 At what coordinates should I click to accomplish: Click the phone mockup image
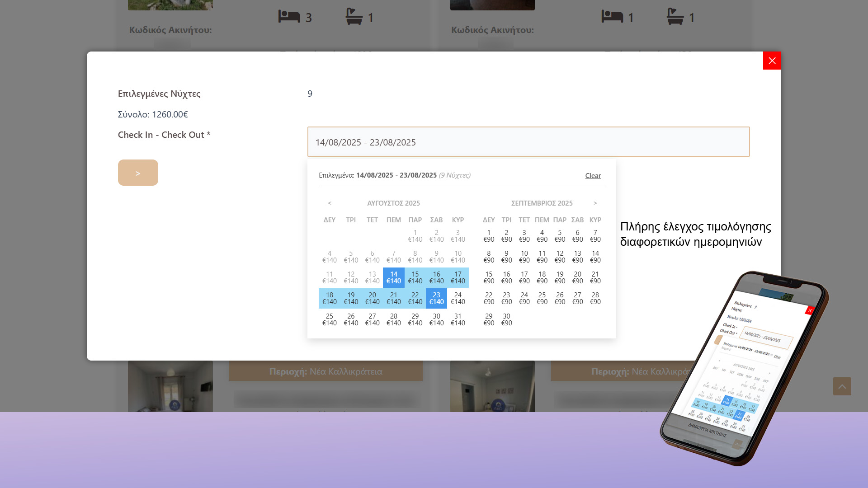click(744, 368)
